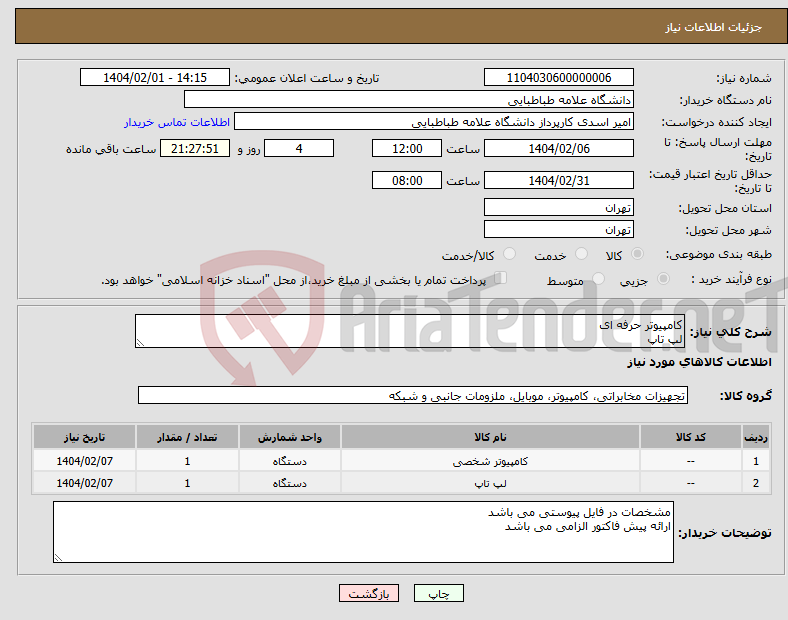Screen dimensions: 788x620
Task: Click the general description text area
Action: coord(410,331)
